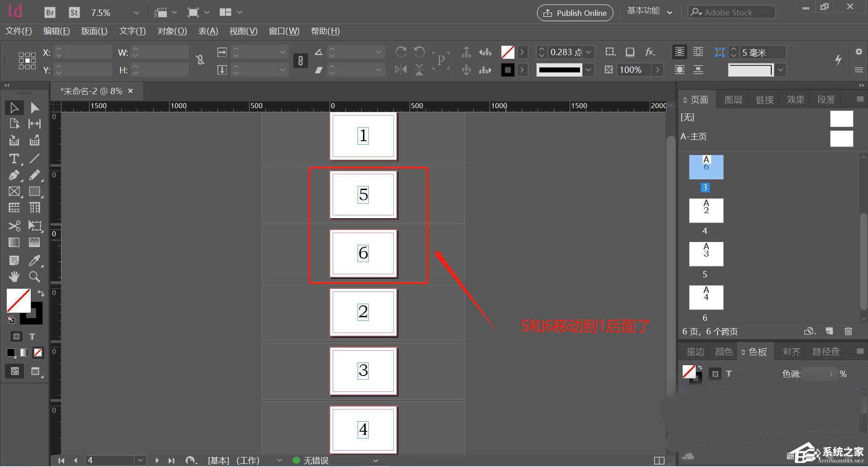This screenshot has height=467, width=868.
Task: Select page 4 thumbnail in Pages panel
Action: pos(706,210)
